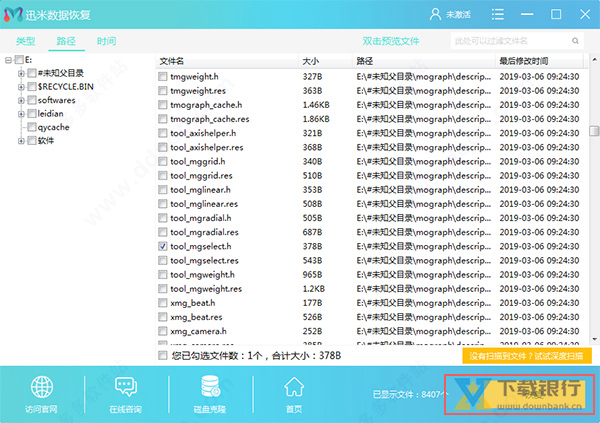Go to the home page icon

pyautogui.click(x=294, y=388)
